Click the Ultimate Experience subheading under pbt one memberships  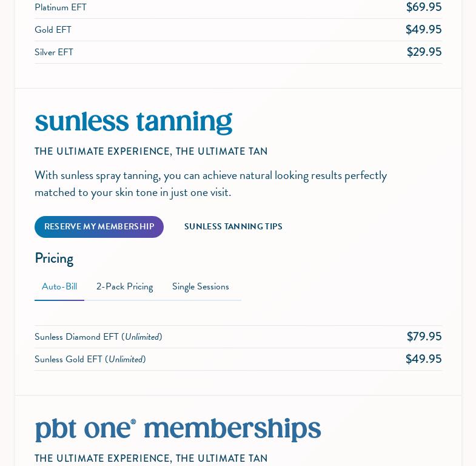(151, 459)
